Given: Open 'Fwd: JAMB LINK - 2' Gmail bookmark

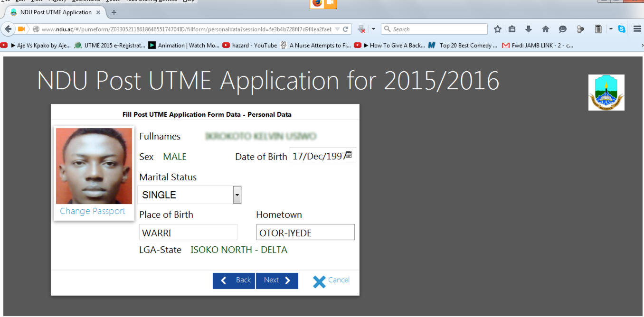Looking at the screenshot, I should click(x=538, y=46).
